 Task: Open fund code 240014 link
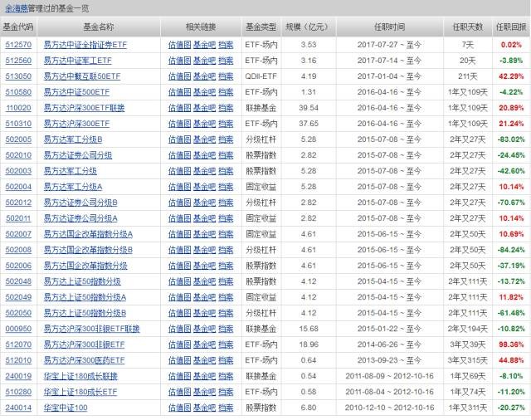(18, 408)
